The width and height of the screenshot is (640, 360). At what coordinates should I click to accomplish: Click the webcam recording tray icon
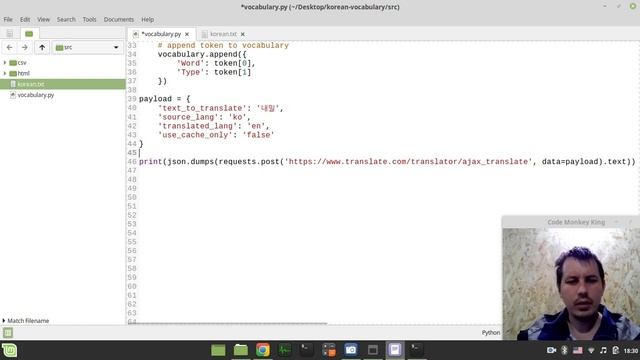(551, 350)
